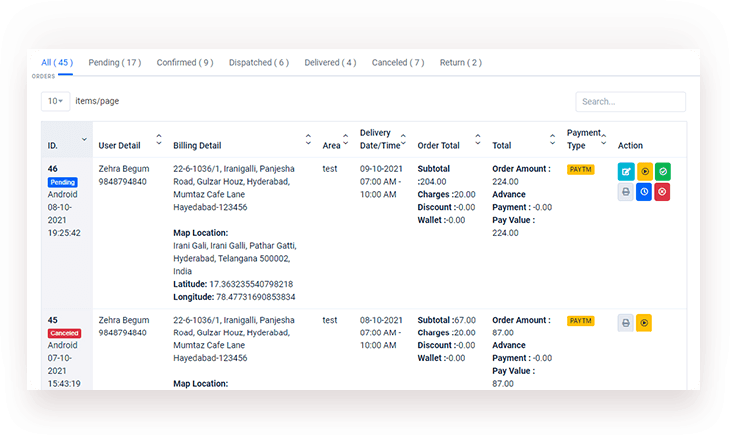Click the gray print icon for order 46
Image resolution: width=730 pixels, height=435 pixels.
click(626, 191)
